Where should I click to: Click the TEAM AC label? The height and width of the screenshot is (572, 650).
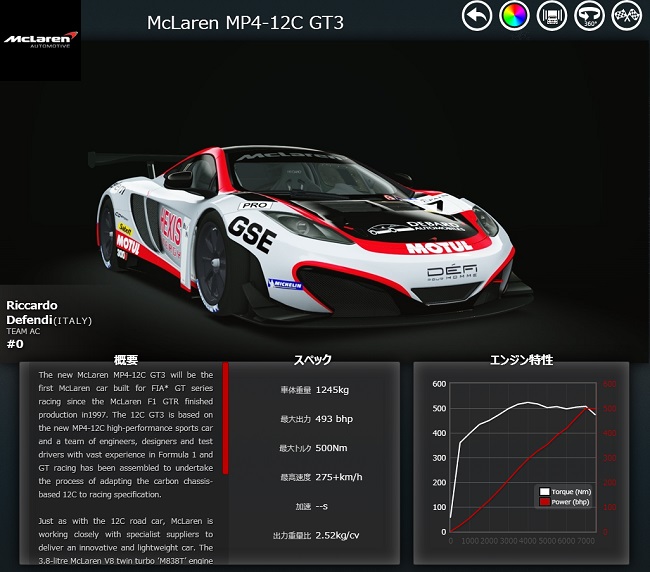pos(23,331)
